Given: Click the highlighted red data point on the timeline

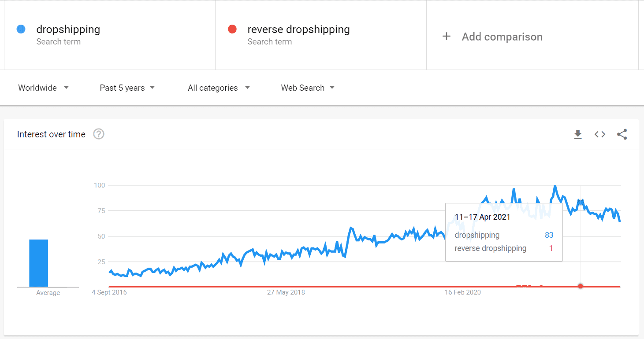Looking at the screenshot, I should 581,286.
